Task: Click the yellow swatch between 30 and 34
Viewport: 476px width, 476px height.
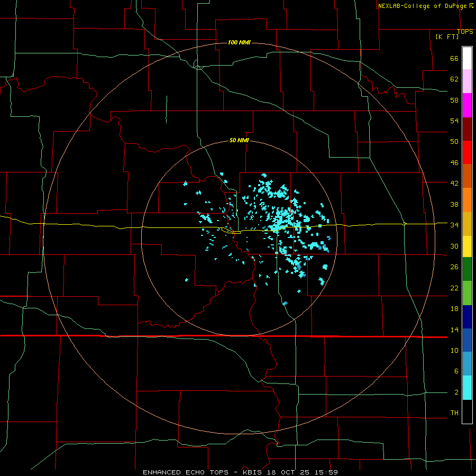Action: pyautogui.click(x=467, y=246)
